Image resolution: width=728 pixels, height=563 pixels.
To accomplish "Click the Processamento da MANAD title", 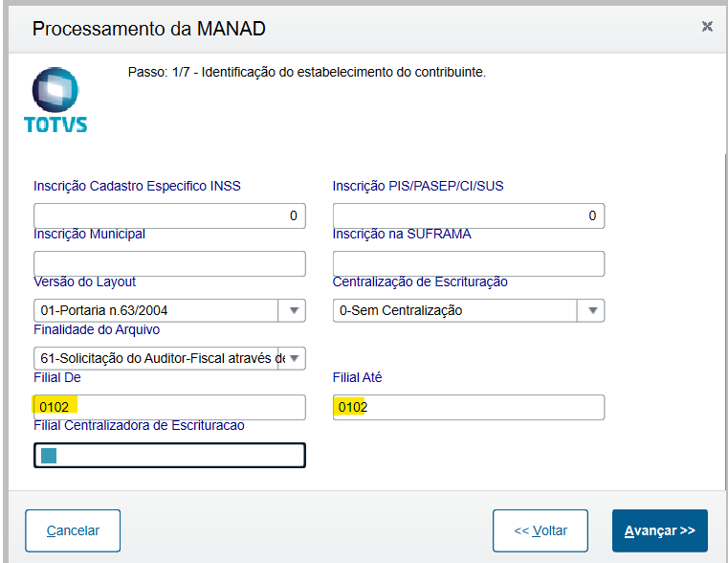I will (x=149, y=29).
